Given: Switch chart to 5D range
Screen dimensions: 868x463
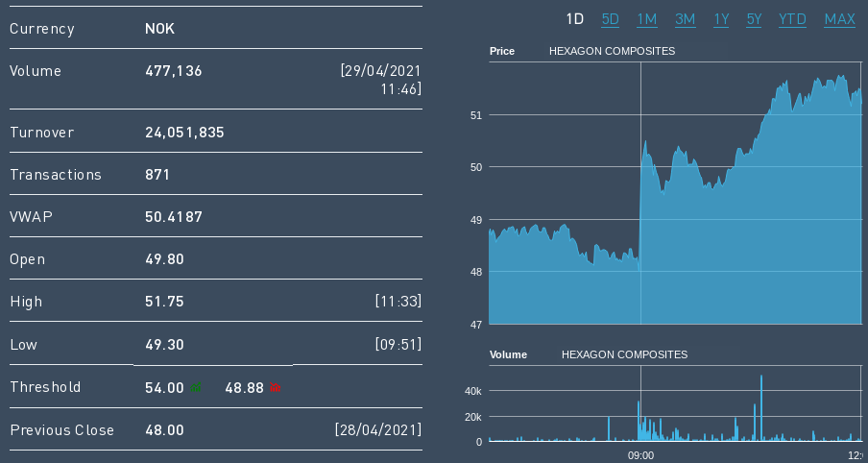Looking at the screenshot, I should [611, 19].
